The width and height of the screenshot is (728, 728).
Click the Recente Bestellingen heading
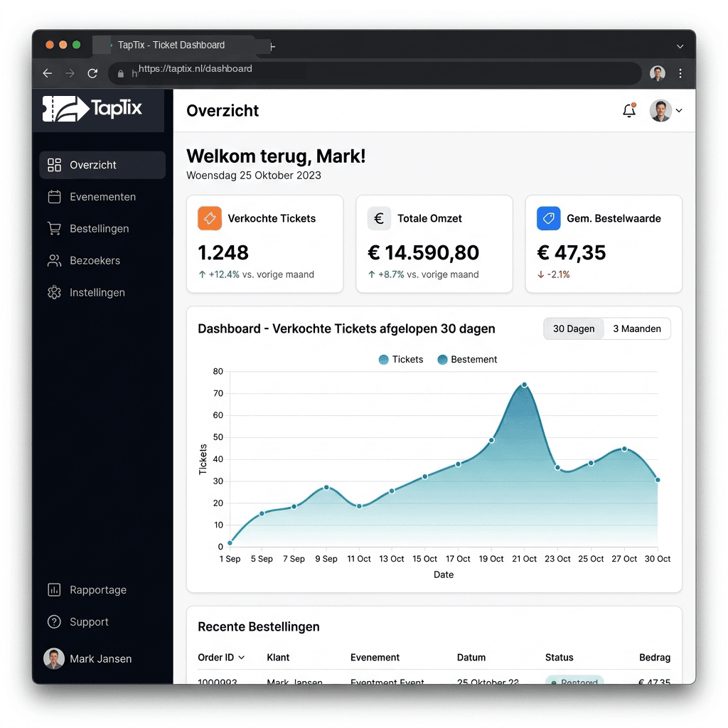[x=259, y=627]
